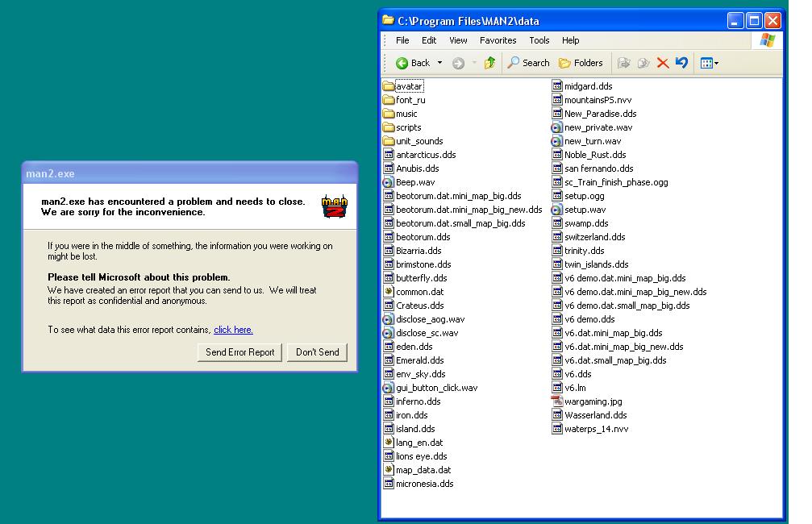Click the Copy To toolbar icon
The width and height of the screenshot is (812, 524).
(x=643, y=63)
